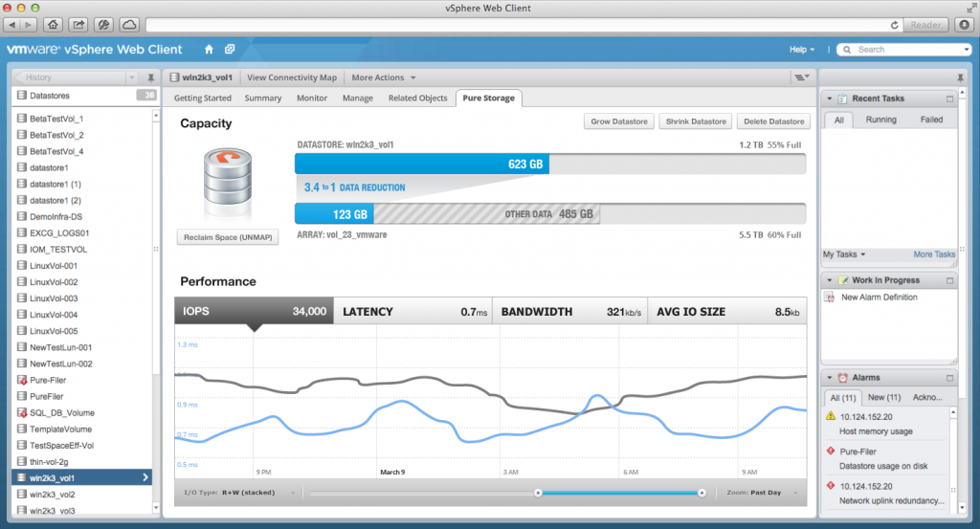Open the iCloud tabs cloud icon

point(129,25)
